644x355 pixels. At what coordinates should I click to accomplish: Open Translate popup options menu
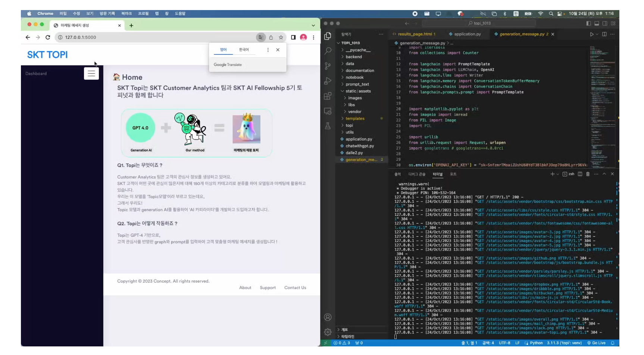coord(268,50)
